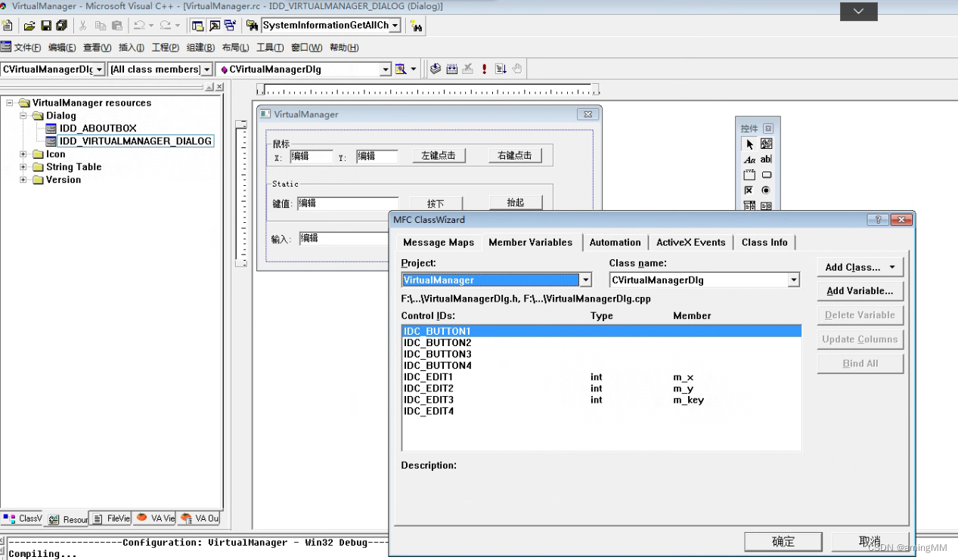Switch to the Class Info tab
This screenshot has width=958, height=560.
point(764,243)
